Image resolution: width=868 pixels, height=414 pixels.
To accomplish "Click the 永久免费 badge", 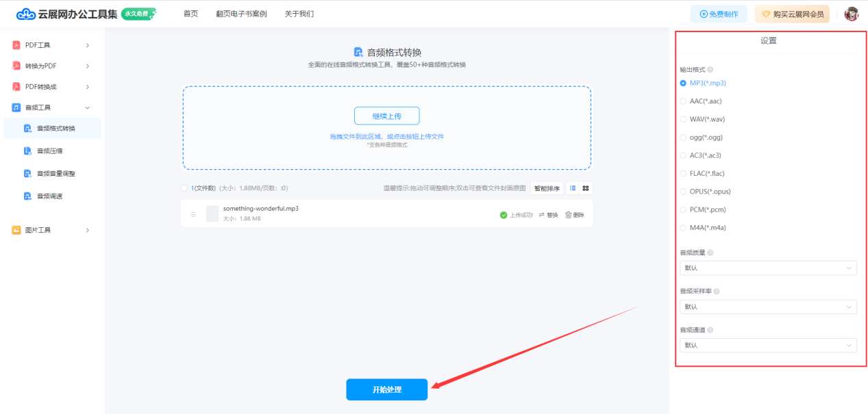I will [139, 13].
